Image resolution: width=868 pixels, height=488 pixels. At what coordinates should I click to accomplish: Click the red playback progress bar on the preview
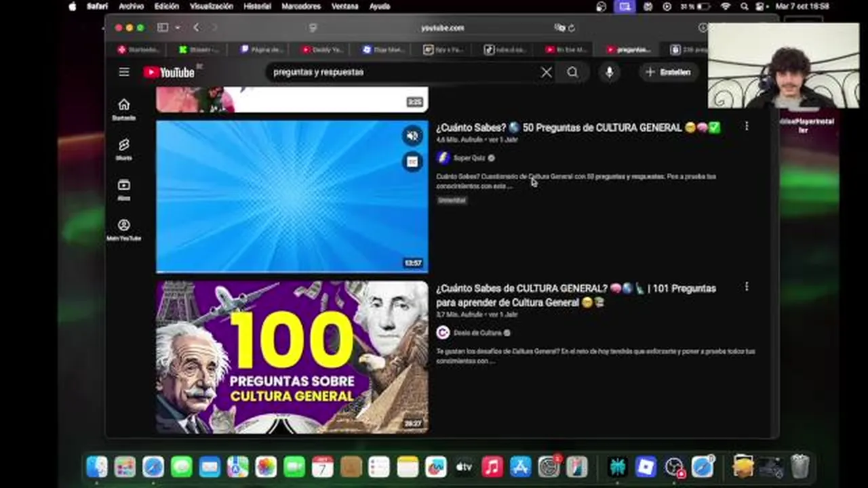292,272
